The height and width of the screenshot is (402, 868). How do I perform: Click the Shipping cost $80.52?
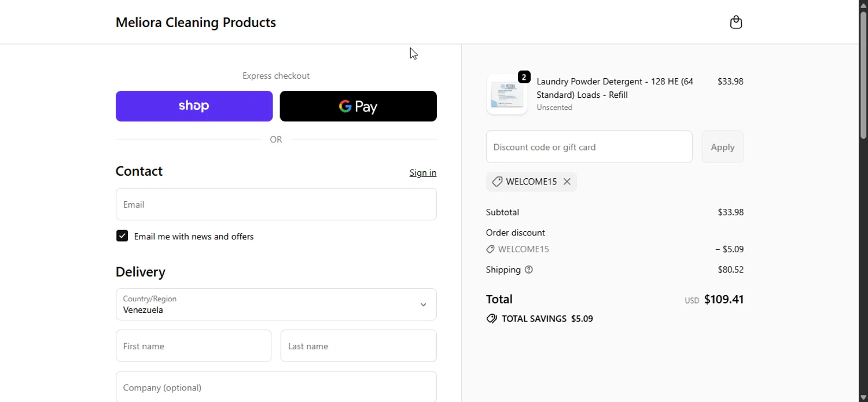pos(730,270)
